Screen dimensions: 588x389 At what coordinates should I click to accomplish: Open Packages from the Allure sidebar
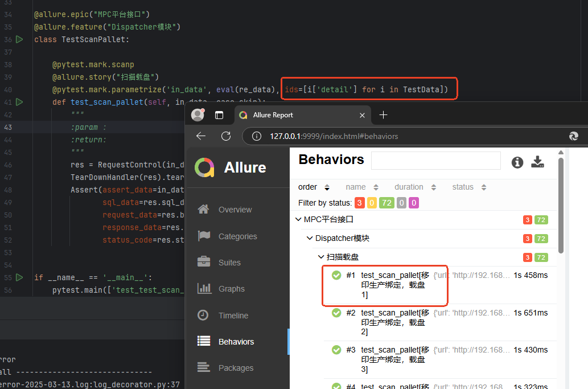pyautogui.click(x=236, y=368)
